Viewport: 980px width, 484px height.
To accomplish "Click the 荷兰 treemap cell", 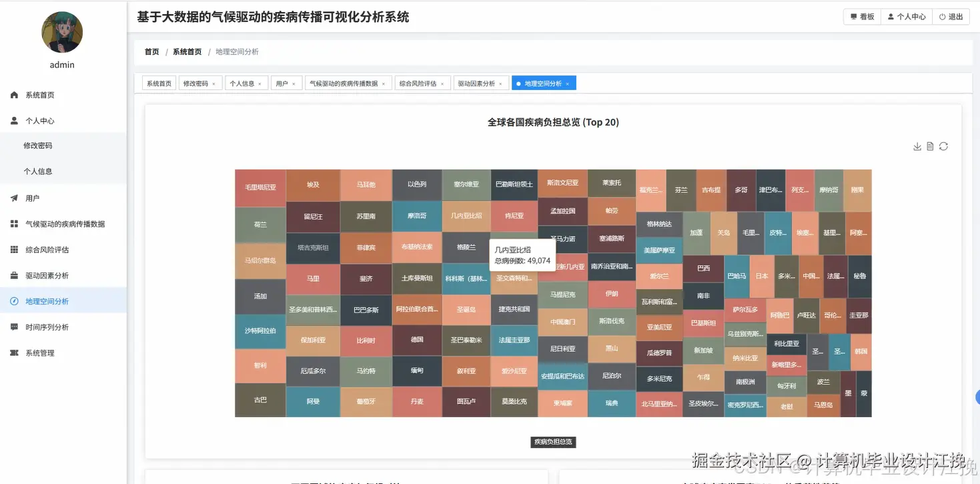I will click(260, 225).
